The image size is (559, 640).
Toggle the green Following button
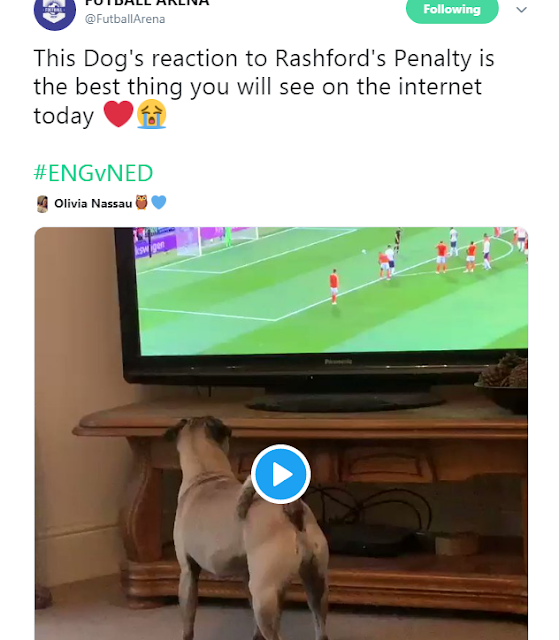click(452, 10)
